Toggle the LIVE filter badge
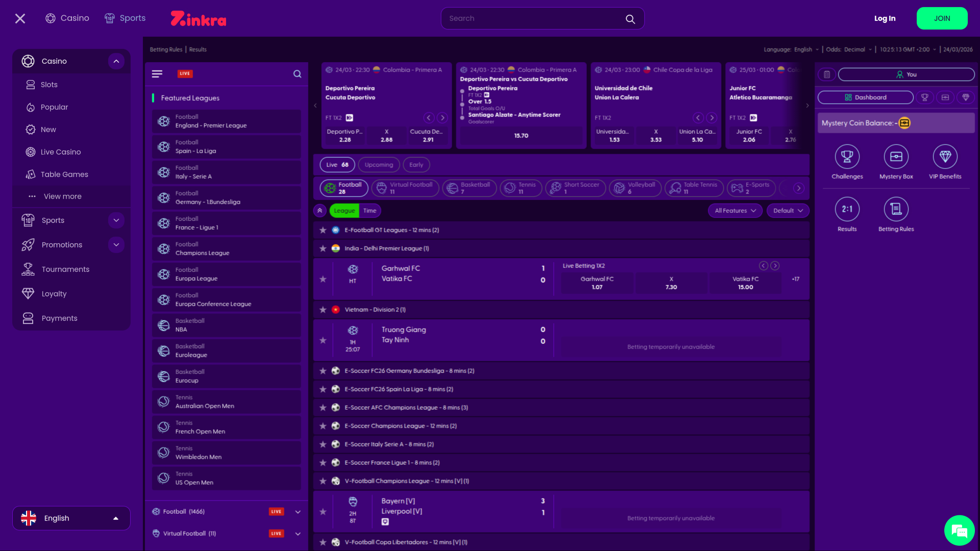The width and height of the screenshot is (980, 551). (185, 74)
